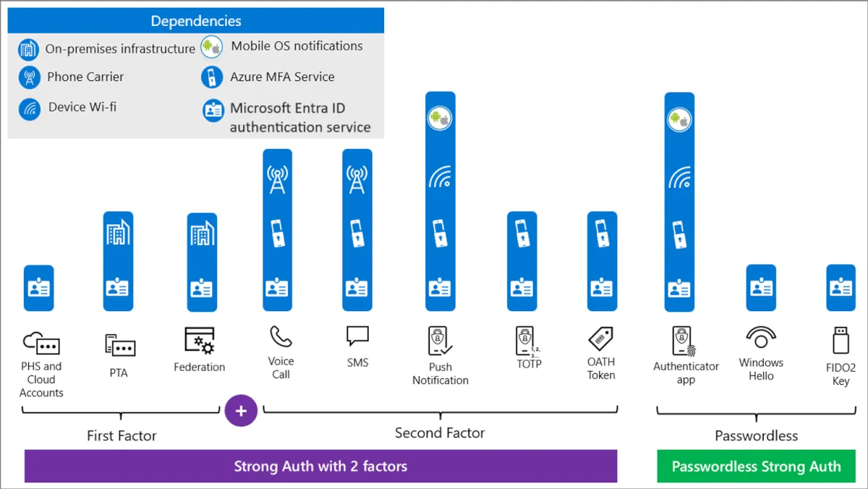Viewport: 868px width, 489px height.
Task: Select the OATH Token tag icon
Action: (600, 339)
